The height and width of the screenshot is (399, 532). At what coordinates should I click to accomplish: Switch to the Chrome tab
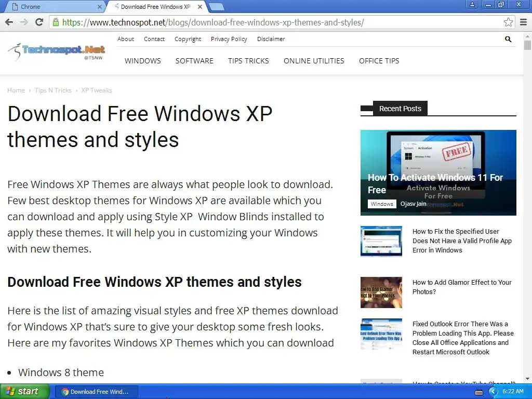(x=54, y=6)
